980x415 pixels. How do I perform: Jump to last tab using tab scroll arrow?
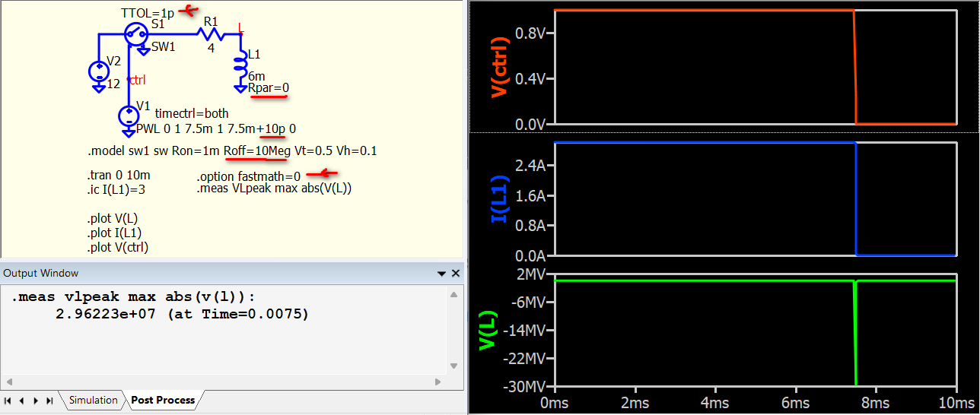[50, 401]
